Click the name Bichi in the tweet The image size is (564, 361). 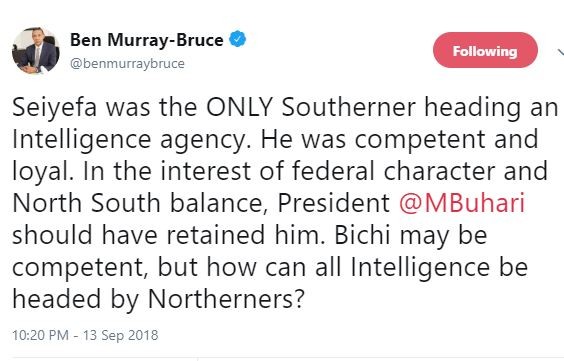tap(362, 235)
